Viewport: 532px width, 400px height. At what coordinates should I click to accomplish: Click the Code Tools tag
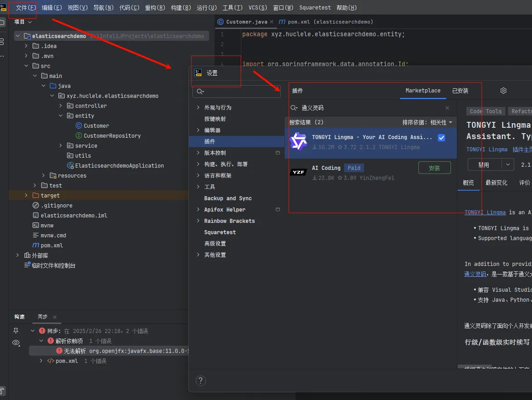point(485,111)
